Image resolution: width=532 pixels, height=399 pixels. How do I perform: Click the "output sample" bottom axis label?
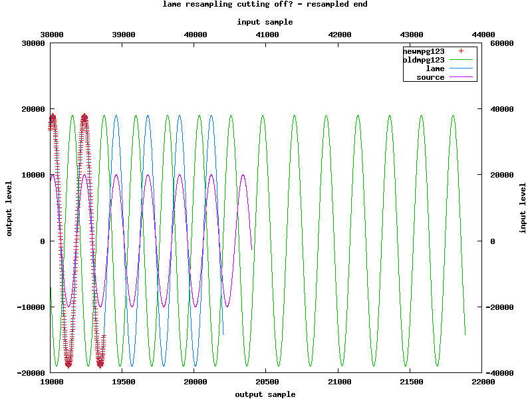pyautogui.click(x=265, y=394)
